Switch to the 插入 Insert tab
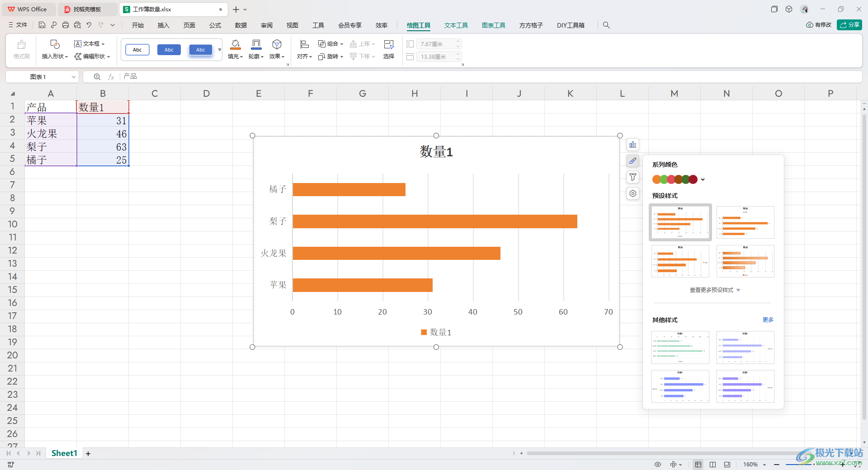The image size is (868, 470). point(164,25)
